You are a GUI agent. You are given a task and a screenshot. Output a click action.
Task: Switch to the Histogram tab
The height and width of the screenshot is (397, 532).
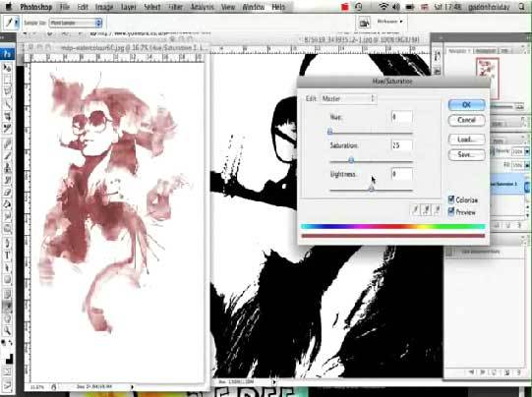[485, 50]
